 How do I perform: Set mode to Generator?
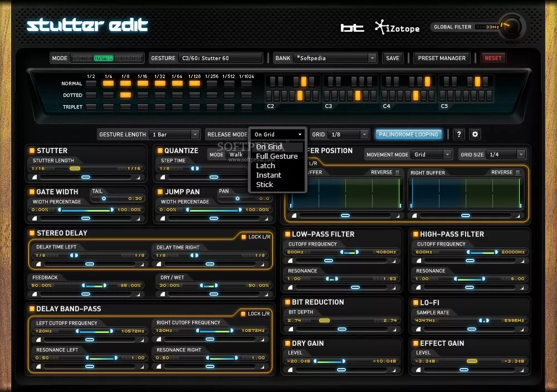(x=128, y=58)
